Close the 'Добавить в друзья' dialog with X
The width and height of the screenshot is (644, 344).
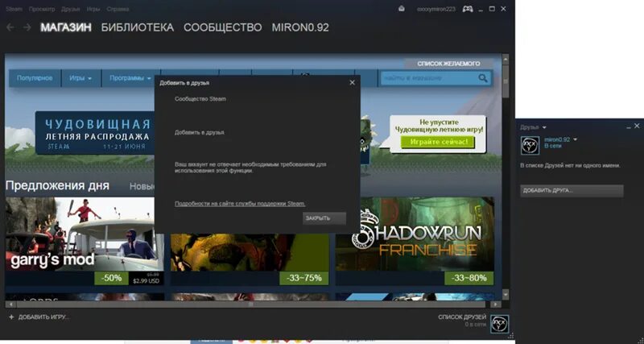tap(352, 83)
